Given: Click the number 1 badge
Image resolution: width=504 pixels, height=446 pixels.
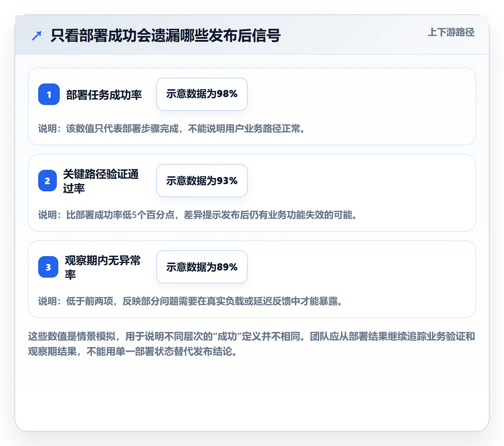Looking at the screenshot, I should pos(49,94).
